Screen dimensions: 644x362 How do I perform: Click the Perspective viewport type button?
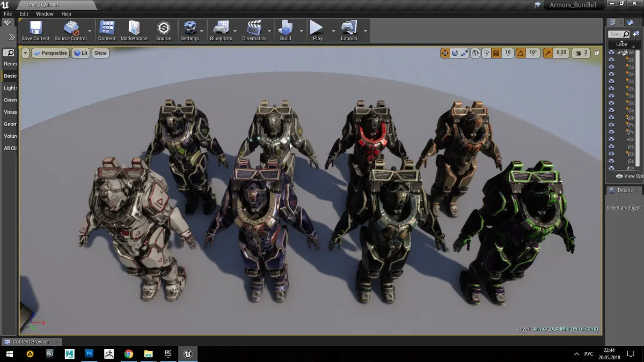[x=50, y=53]
